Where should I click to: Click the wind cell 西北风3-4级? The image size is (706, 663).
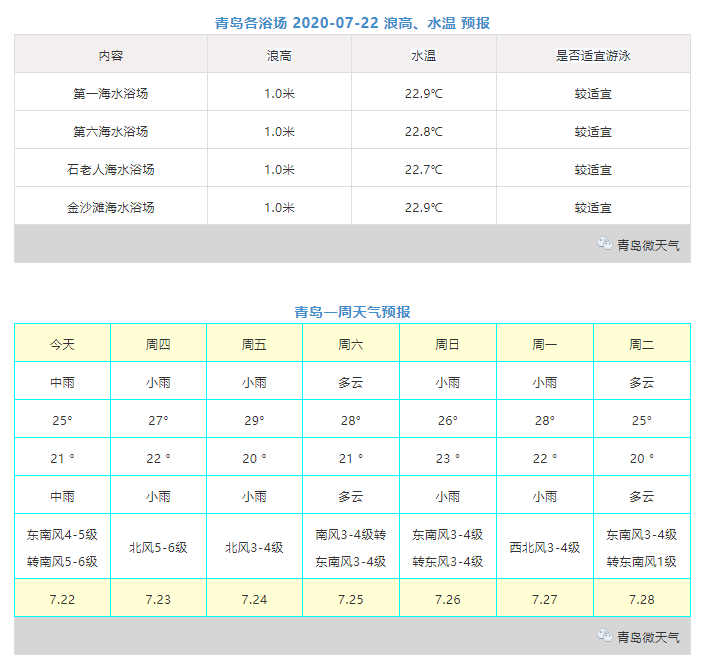pos(545,547)
